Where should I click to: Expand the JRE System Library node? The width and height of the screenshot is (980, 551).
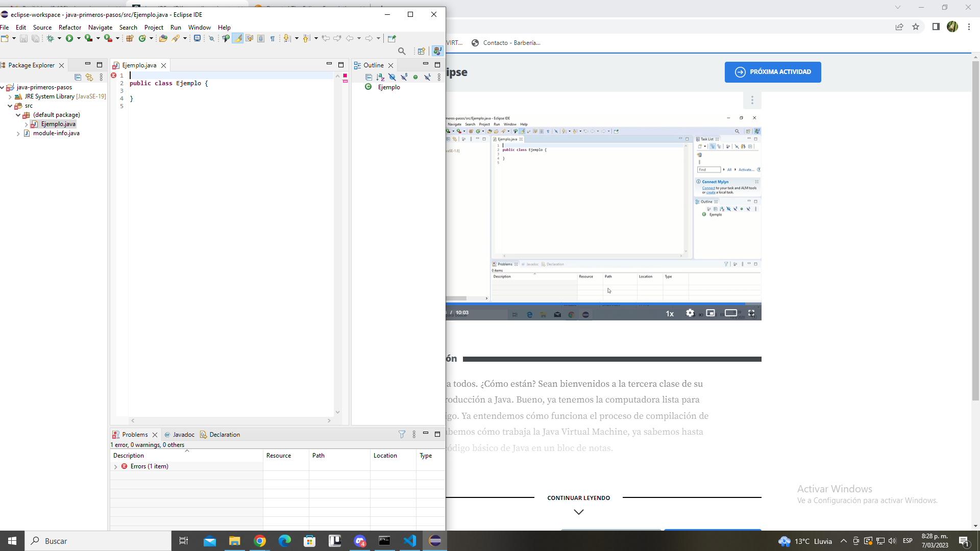[10, 96]
